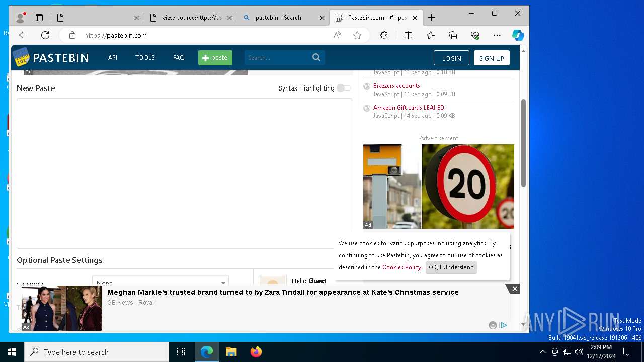Click globe icon beside Amazon Gift cards paste
This screenshot has width=644, height=362.
pos(367,108)
